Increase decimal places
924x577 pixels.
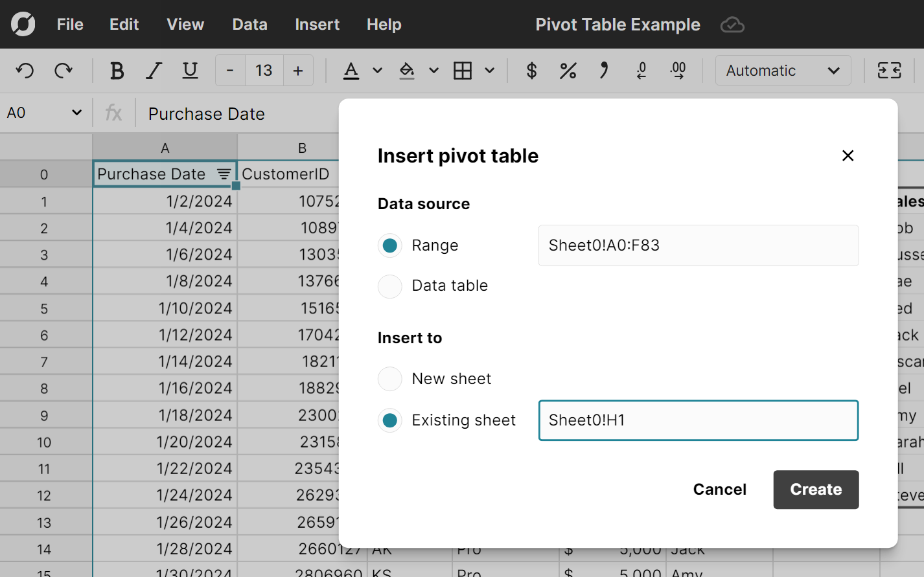pyautogui.click(x=678, y=71)
